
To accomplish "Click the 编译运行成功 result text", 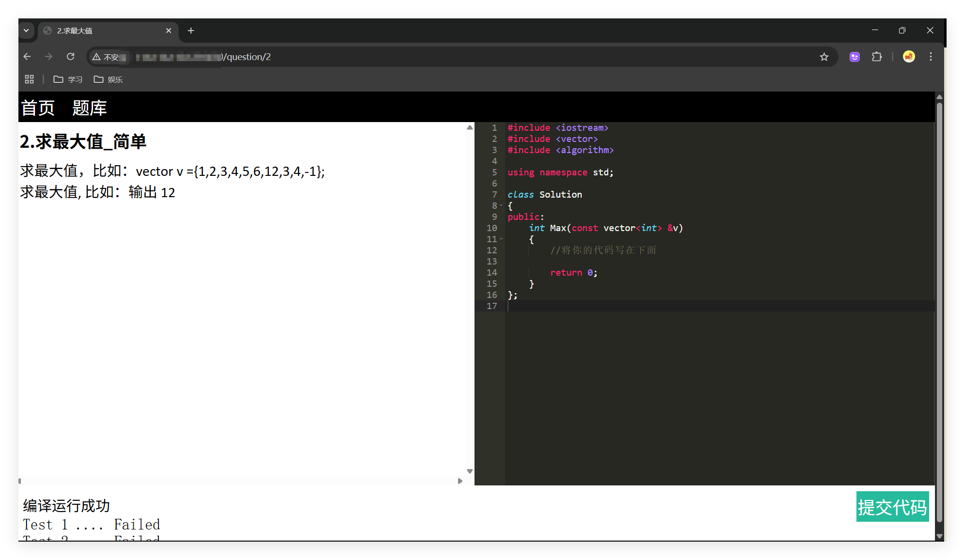I will click(66, 506).
